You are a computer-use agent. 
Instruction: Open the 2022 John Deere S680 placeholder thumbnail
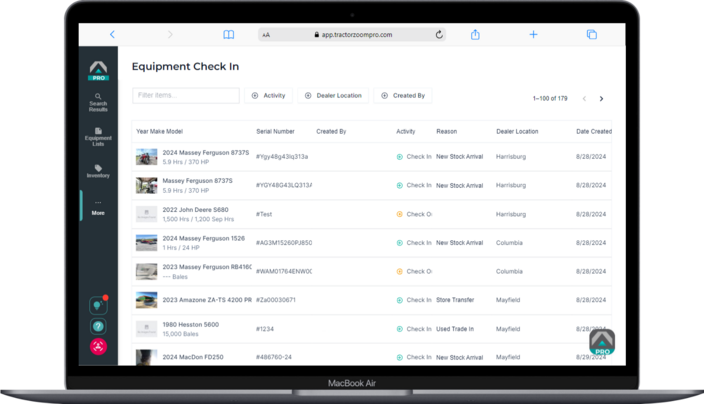pos(146,214)
